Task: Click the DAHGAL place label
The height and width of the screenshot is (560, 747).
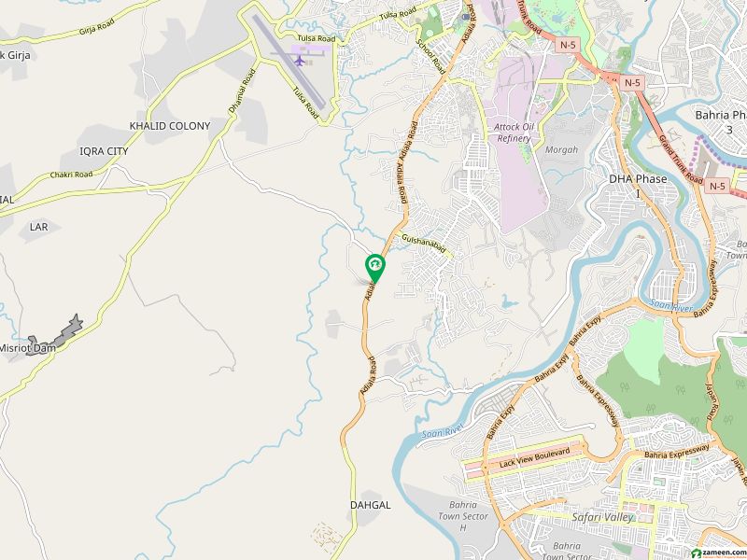Action: 370,505
